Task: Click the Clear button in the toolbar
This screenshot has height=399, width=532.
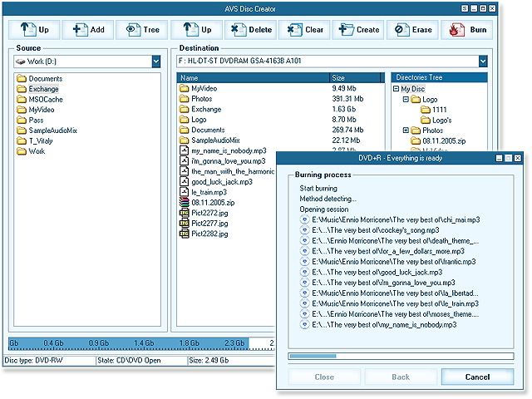Action: point(305,30)
